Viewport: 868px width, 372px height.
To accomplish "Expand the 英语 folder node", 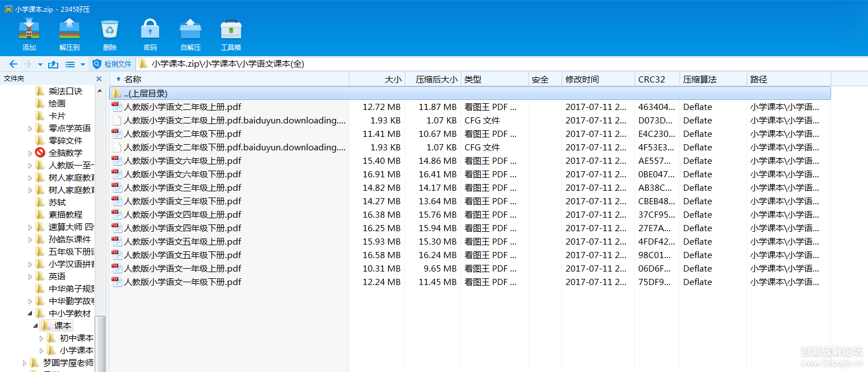I will pos(30,277).
